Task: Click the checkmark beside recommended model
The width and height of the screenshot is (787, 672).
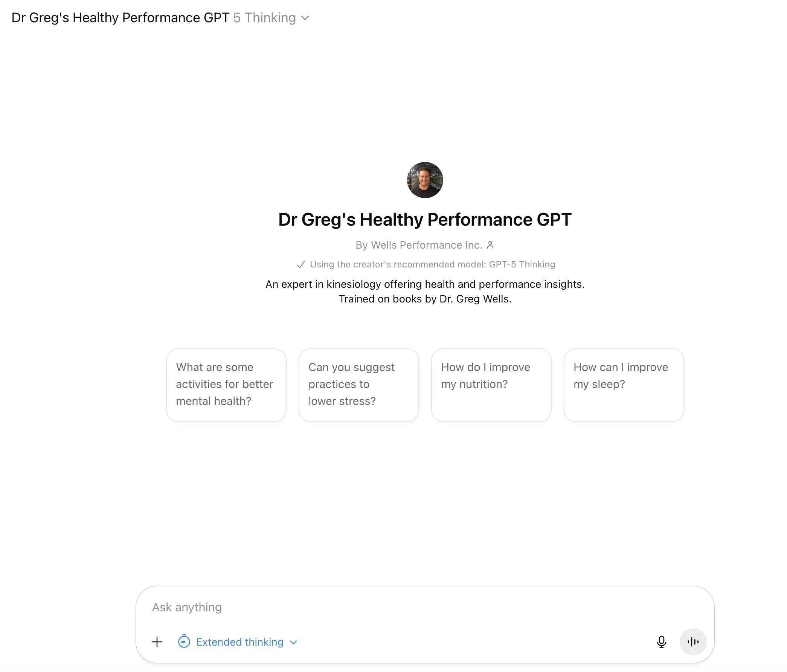Action: pyautogui.click(x=301, y=264)
